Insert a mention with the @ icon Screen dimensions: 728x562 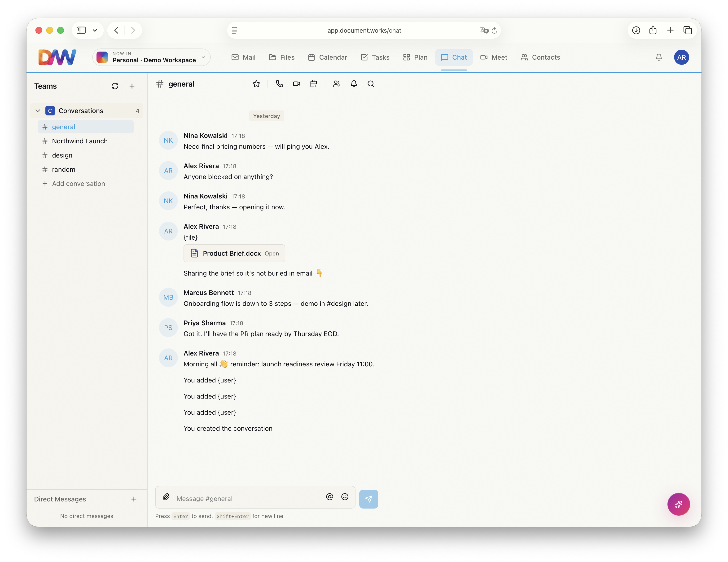(329, 497)
